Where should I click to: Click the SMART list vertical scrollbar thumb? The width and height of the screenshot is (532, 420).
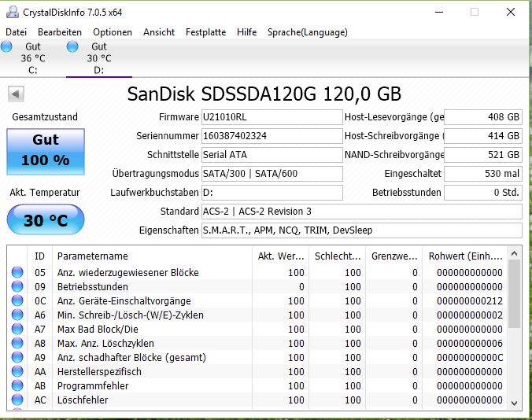[x=514, y=294]
